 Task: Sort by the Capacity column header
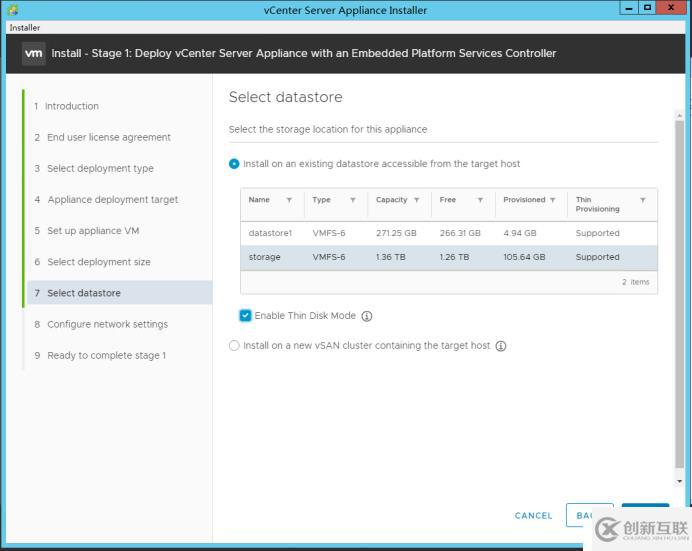(391, 200)
